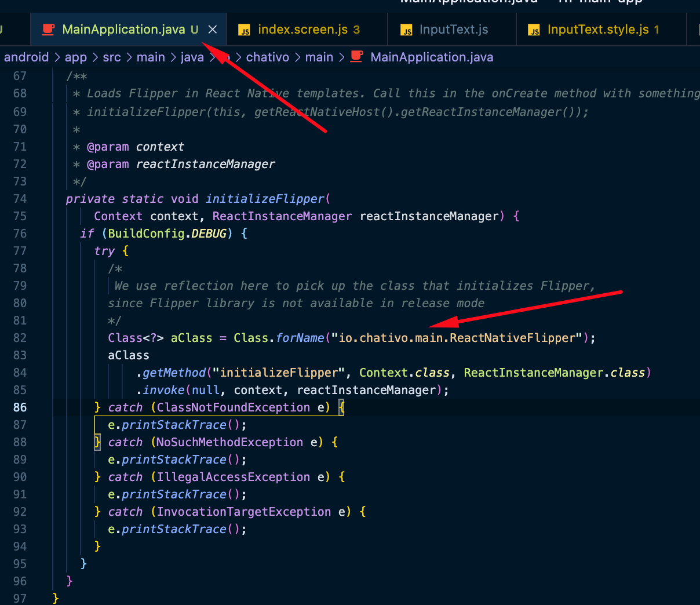Image resolution: width=700 pixels, height=605 pixels.
Task: Click the JS icon on InputText.js tab
Action: 407,30
